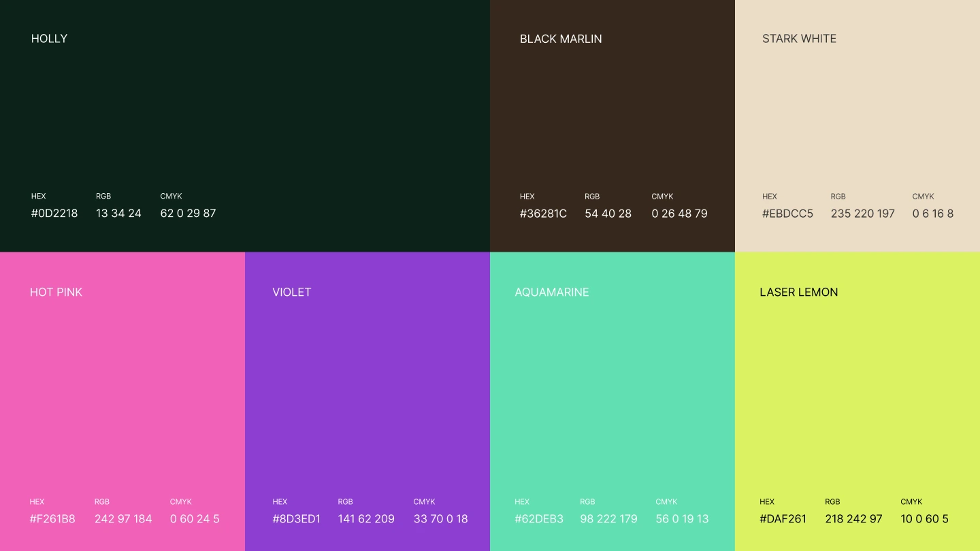980x551 pixels.
Task: Click the hex value #F261B8
Action: (52, 519)
